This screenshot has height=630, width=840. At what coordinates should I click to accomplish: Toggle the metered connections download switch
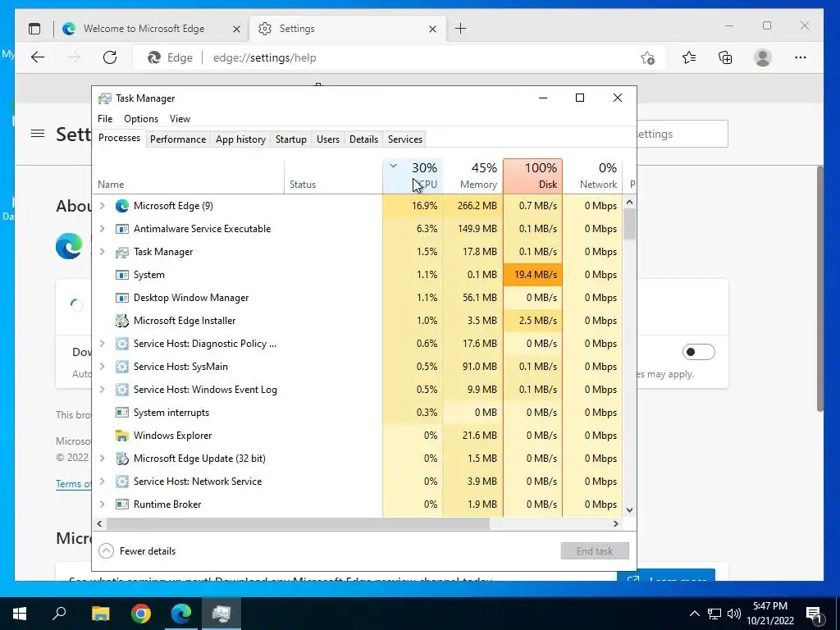(699, 352)
